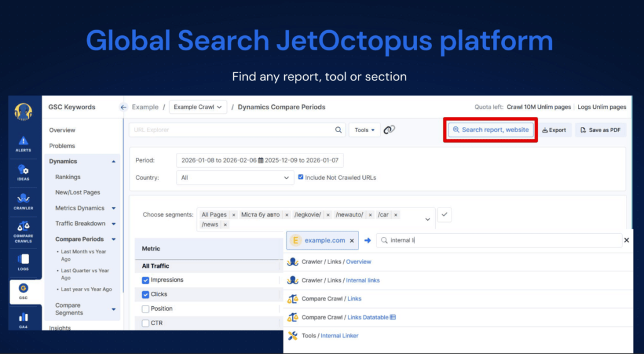Uncheck the Impressions metric checkbox
644x354 pixels.
coord(146,280)
